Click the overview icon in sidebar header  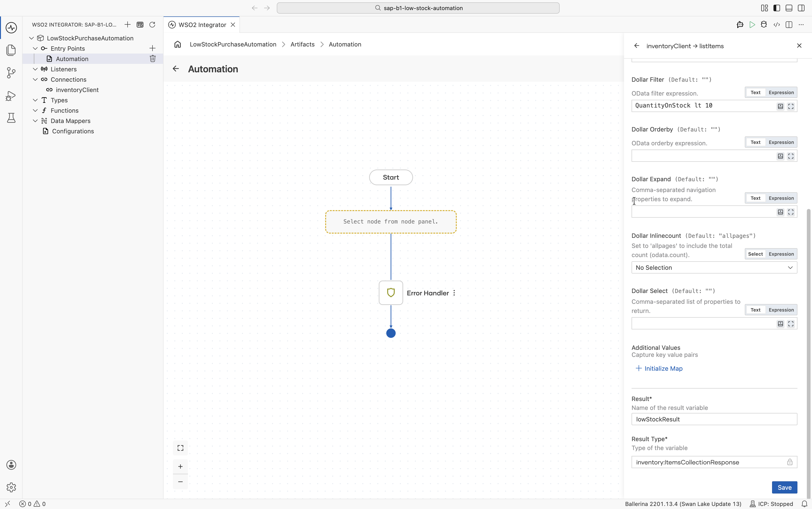point(140,25)
